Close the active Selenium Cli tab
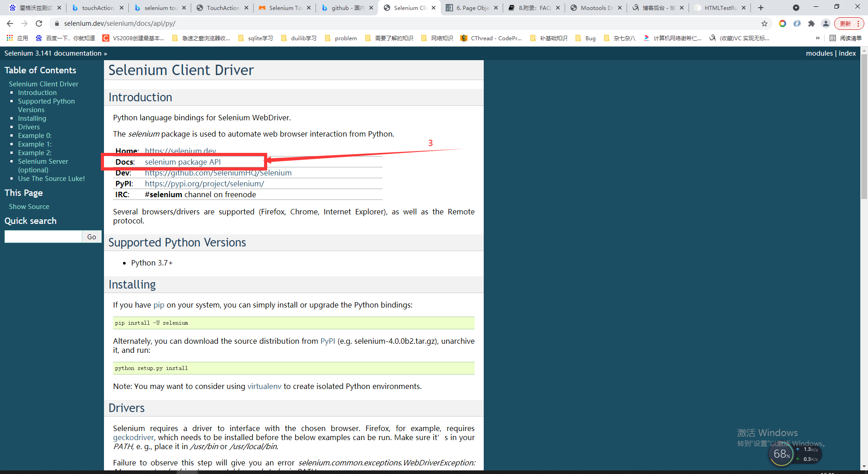 click(434, 8)
